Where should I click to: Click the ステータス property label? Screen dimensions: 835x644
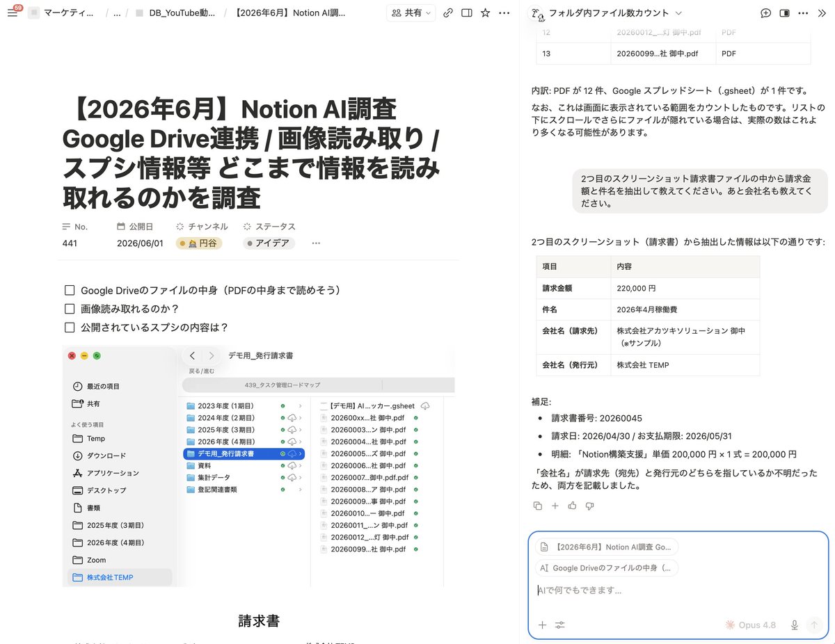(269, 227)
